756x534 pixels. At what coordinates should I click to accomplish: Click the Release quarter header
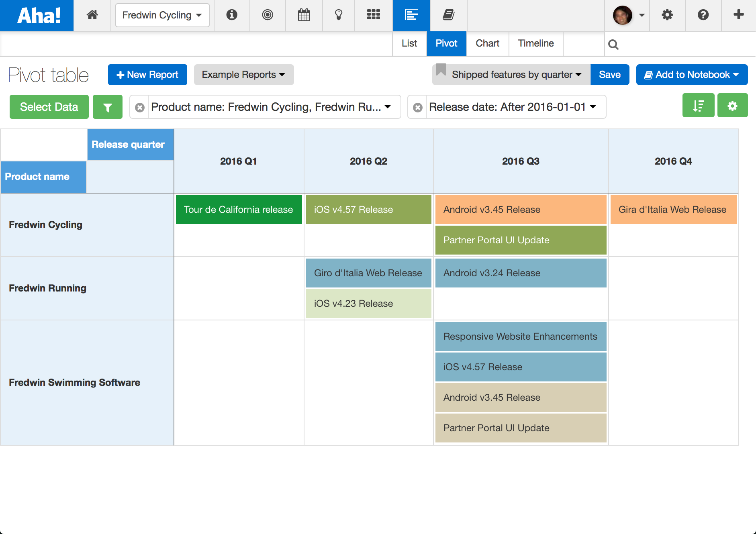131,145
